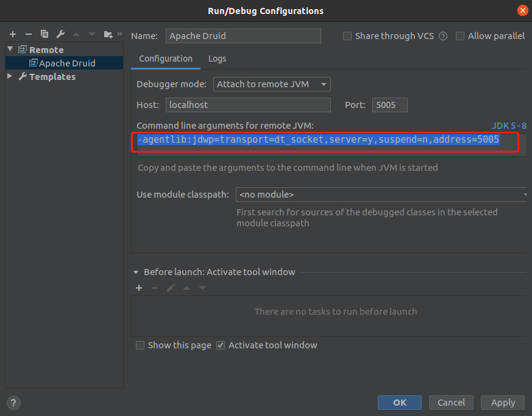Open the Debugger mode dropdown
This screenshot has width=532, height=416.
[x=271, y=84]
